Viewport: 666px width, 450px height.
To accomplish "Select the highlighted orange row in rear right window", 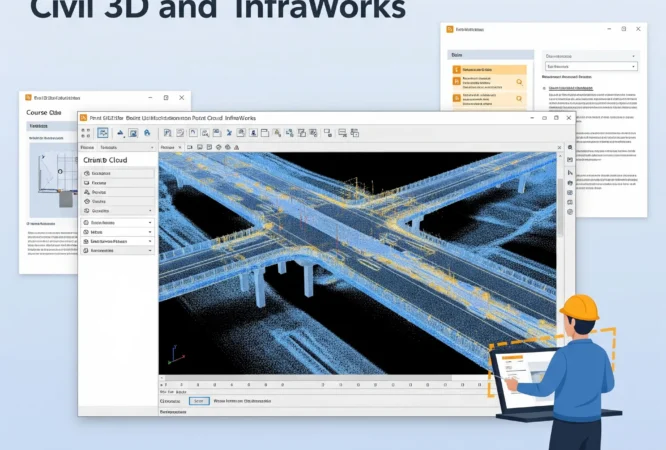I will tap(490, 69).
